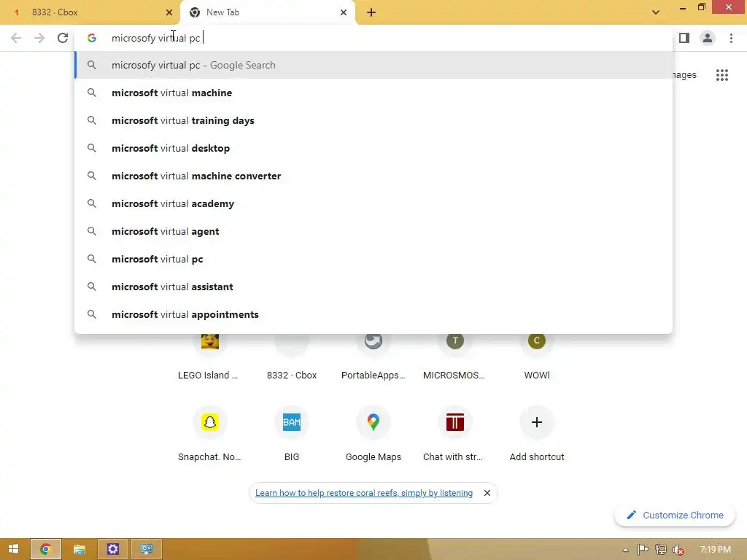Choose 'microsoft virtual appointments' suggestion
Screen dimensions: 747x560
374,314
